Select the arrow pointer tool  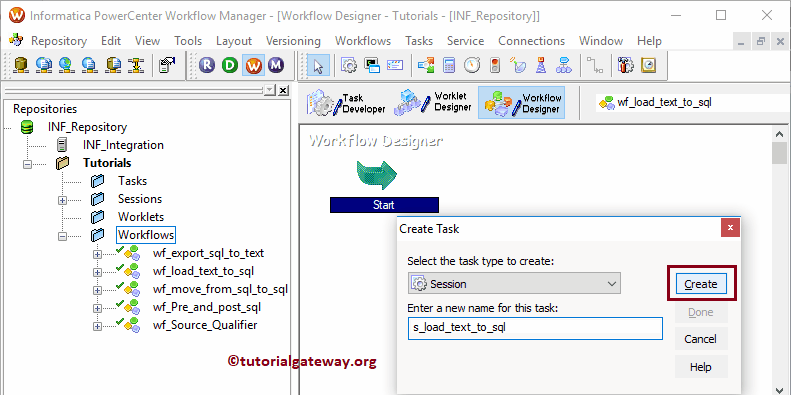318,66
